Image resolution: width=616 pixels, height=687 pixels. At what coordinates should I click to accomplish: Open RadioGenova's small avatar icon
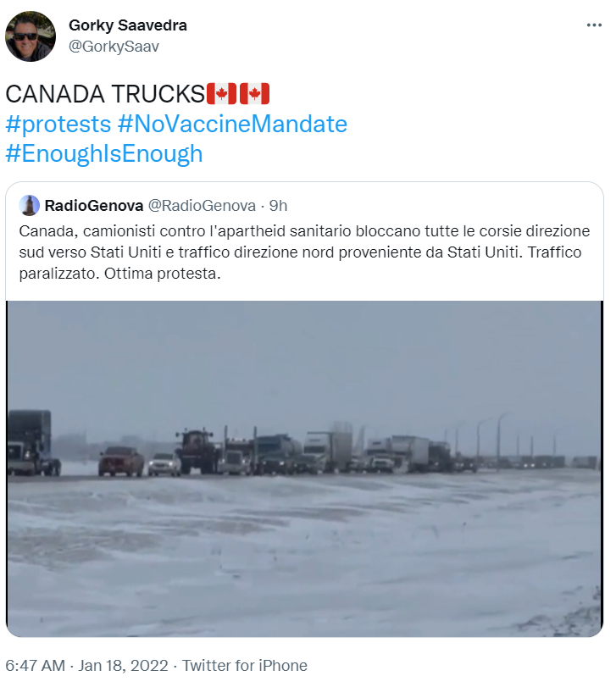[x=30, y=206]
